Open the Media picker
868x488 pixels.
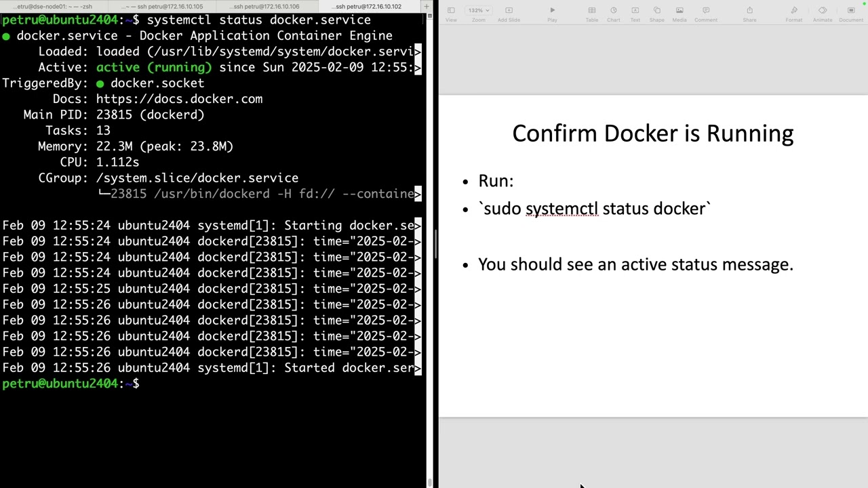coord(679,14)
